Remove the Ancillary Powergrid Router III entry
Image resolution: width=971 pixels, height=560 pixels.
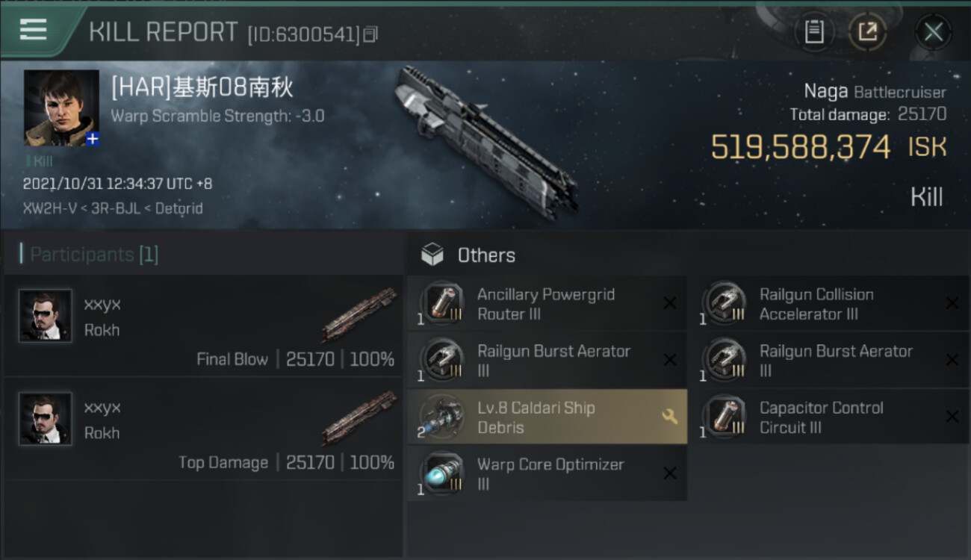click(670, 303)
